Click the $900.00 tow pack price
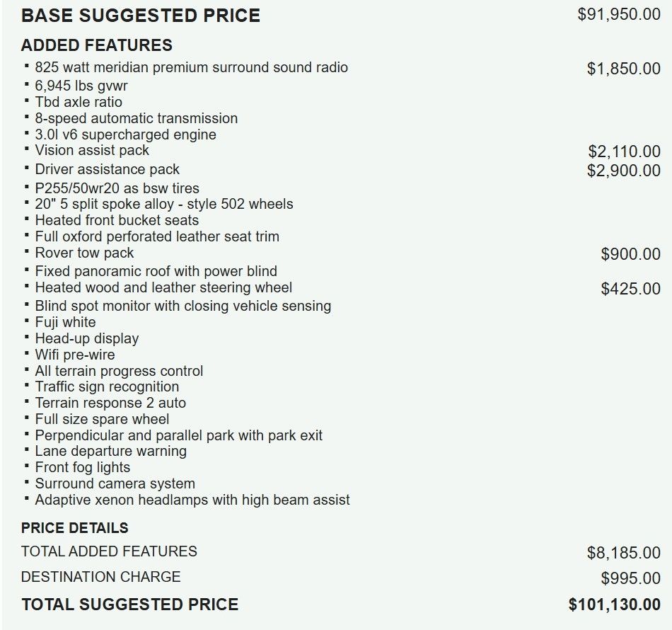The height and width of the screenshot is (630, 672). 630,254
